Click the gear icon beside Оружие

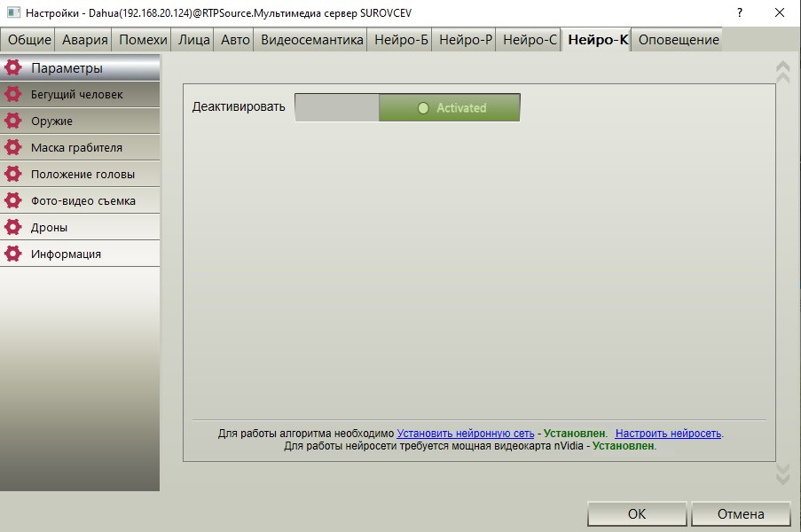12,121
